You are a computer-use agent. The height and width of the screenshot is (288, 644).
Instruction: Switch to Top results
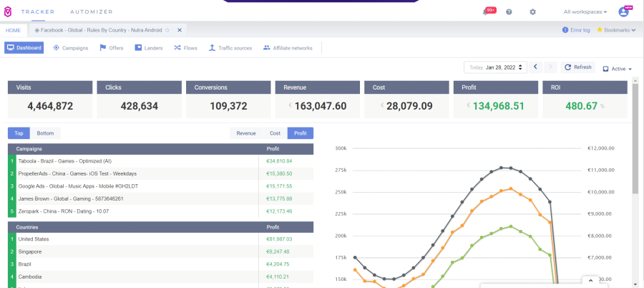coord(19,133)
